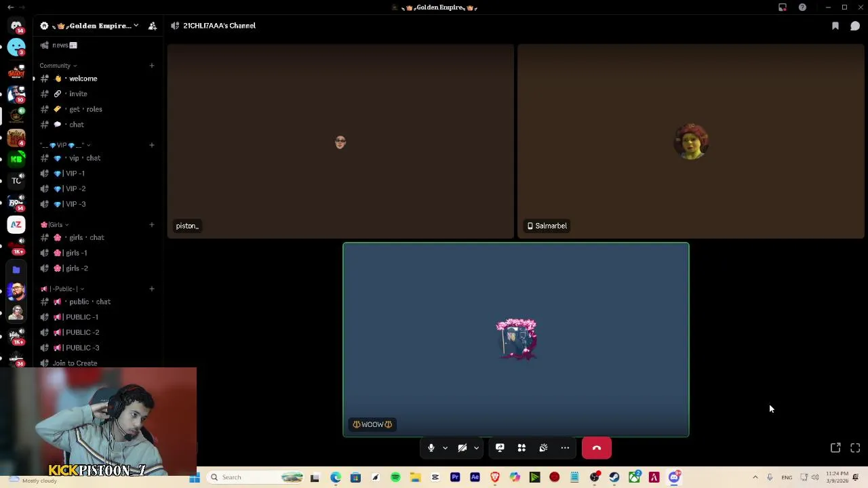
Task: Switch to the green KB server
Action: (16, 159)
